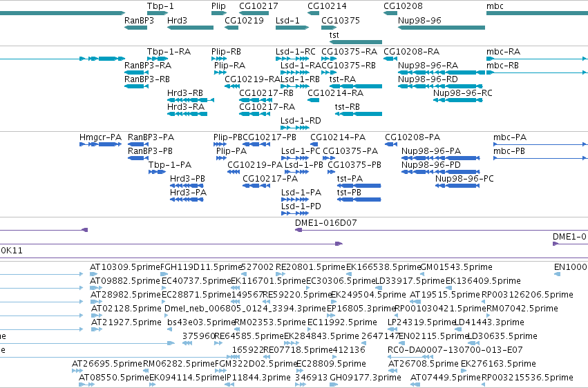Click the CG10217 gene label
Screen dimensions: 588x388
258,6
